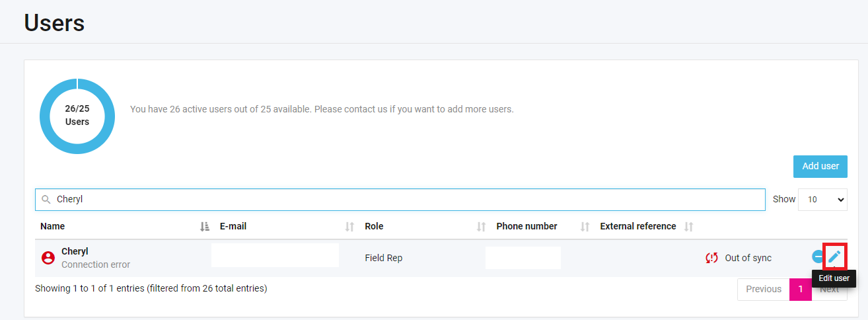The image size is (868, 320).
Task: Click the Name column header
Action: click(x=53, y=226)
